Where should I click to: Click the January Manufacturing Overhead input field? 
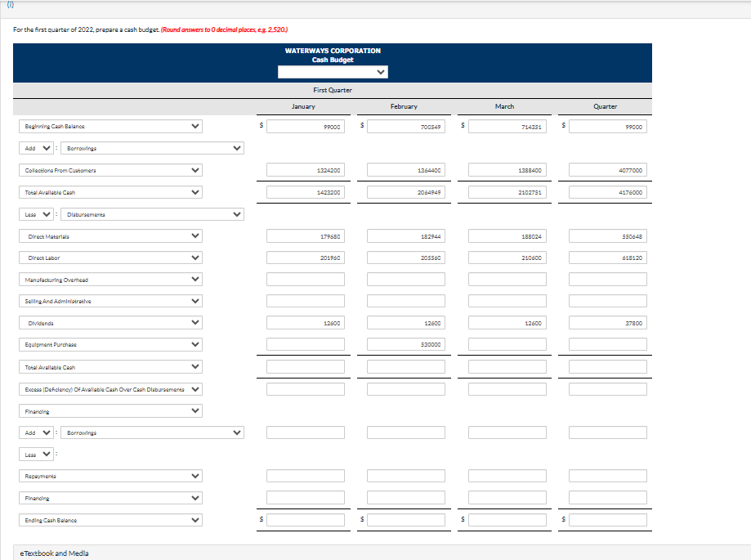point(304,278)
